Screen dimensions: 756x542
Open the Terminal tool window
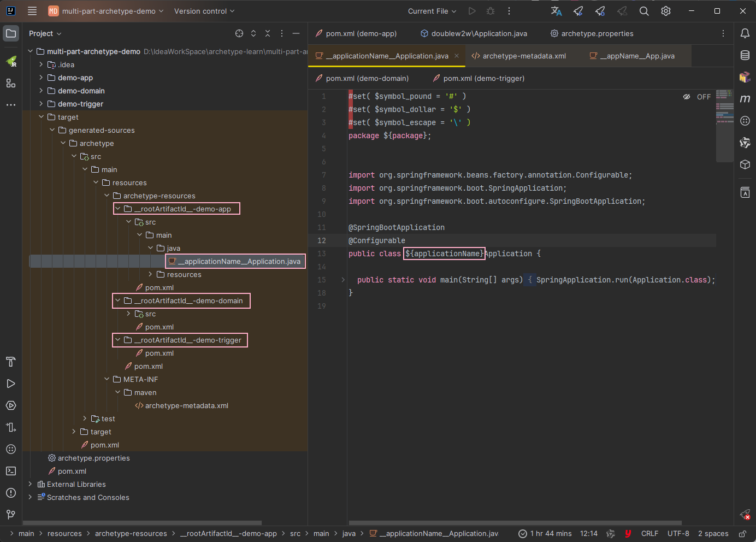[x=11, y=471]
